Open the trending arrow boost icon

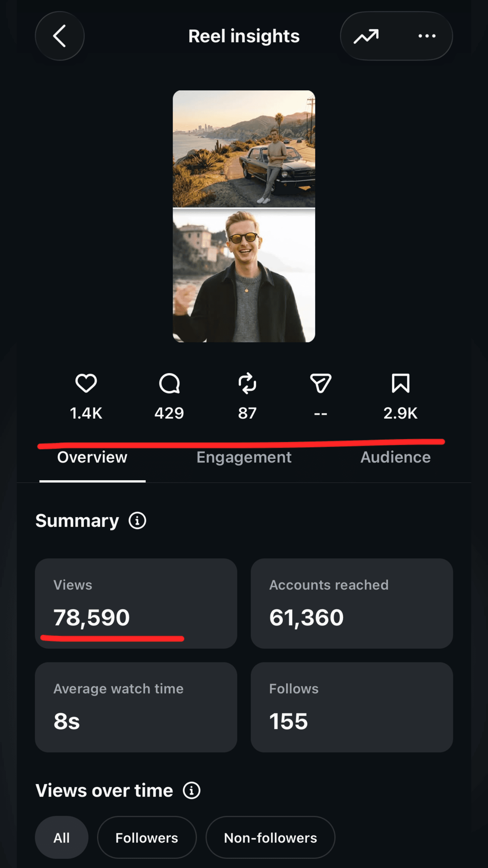(366, 36)
